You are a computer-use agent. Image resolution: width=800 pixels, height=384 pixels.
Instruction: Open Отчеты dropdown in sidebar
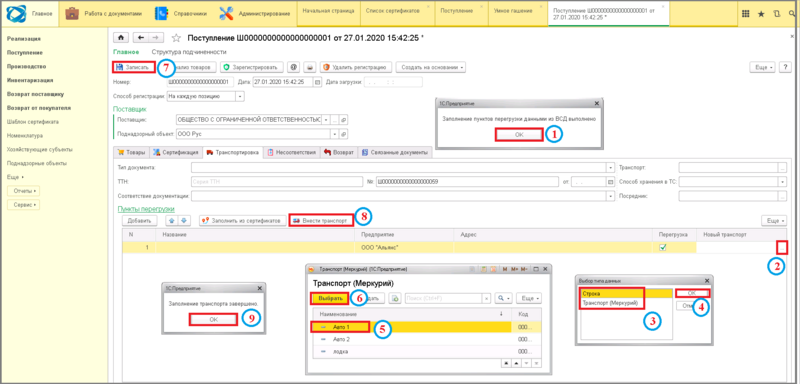(x=23, y=191)
